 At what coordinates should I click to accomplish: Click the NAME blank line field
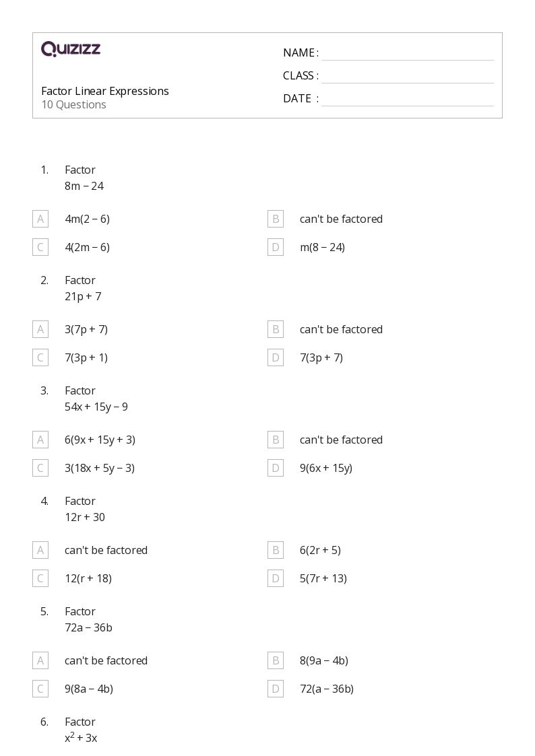point(407,53)
